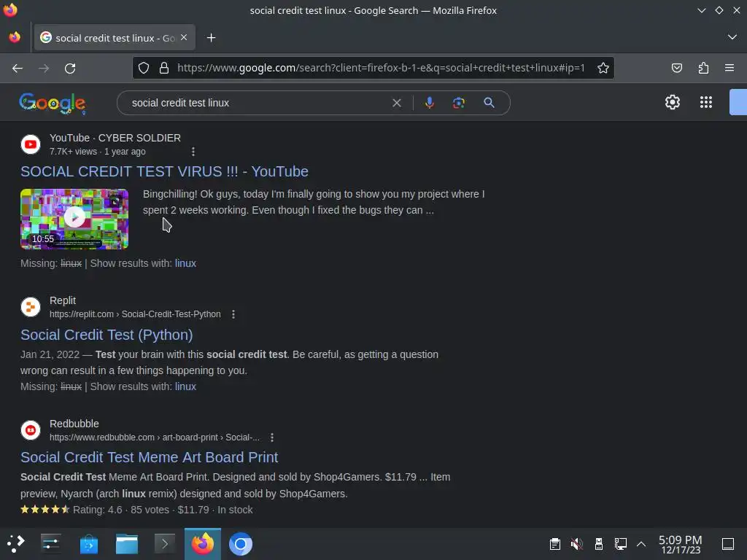Open Firefox application hamburger menu
This screenshot has width=747, height=560.
729,68
